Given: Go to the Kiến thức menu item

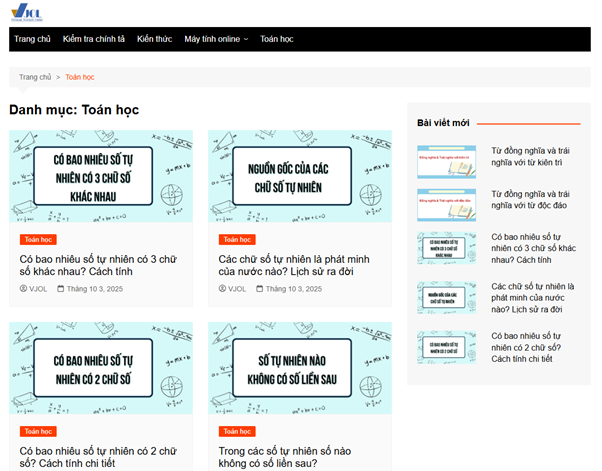Looking at the screenshot, I should pos(154,39).
